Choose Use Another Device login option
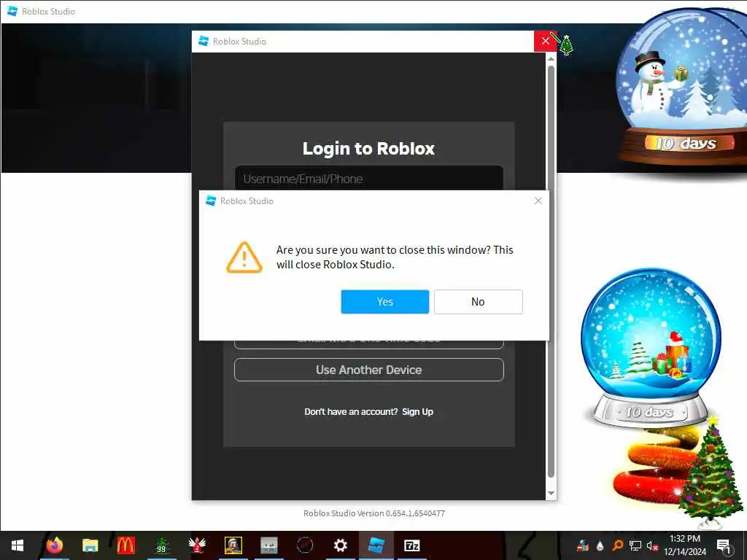 (x=368, y=370)
